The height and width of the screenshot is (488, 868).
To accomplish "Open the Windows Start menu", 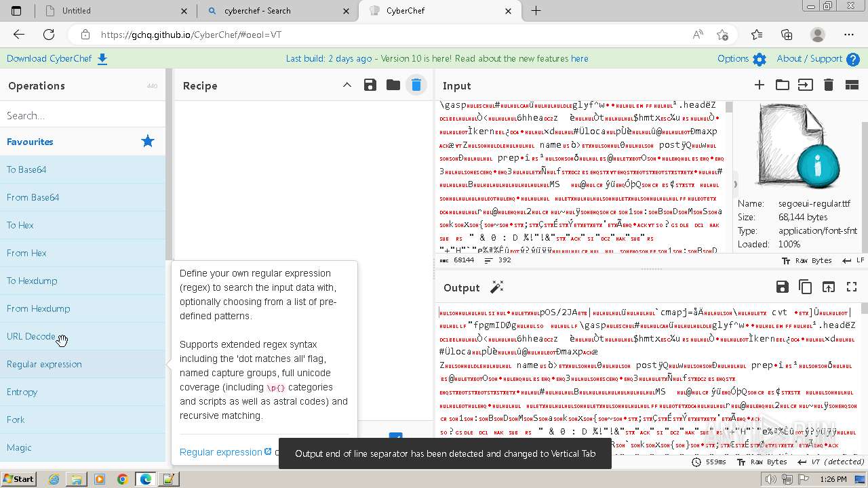I will coord(18,479).
